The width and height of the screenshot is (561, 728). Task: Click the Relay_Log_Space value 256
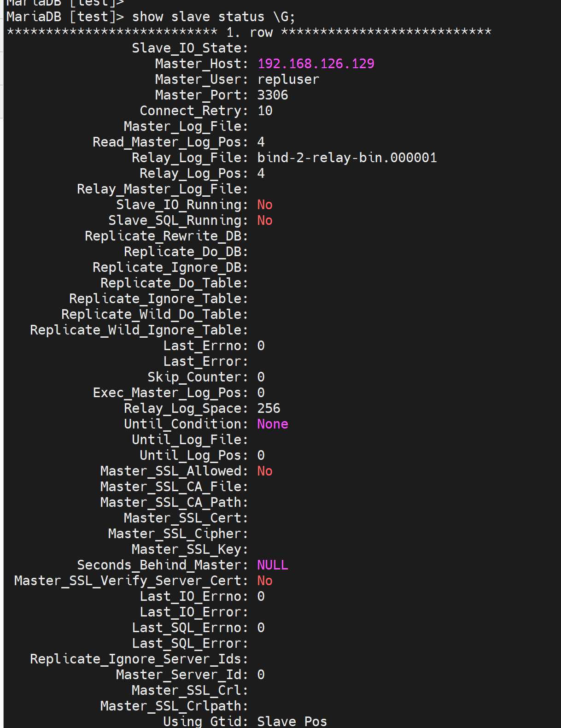coord(269,408)
